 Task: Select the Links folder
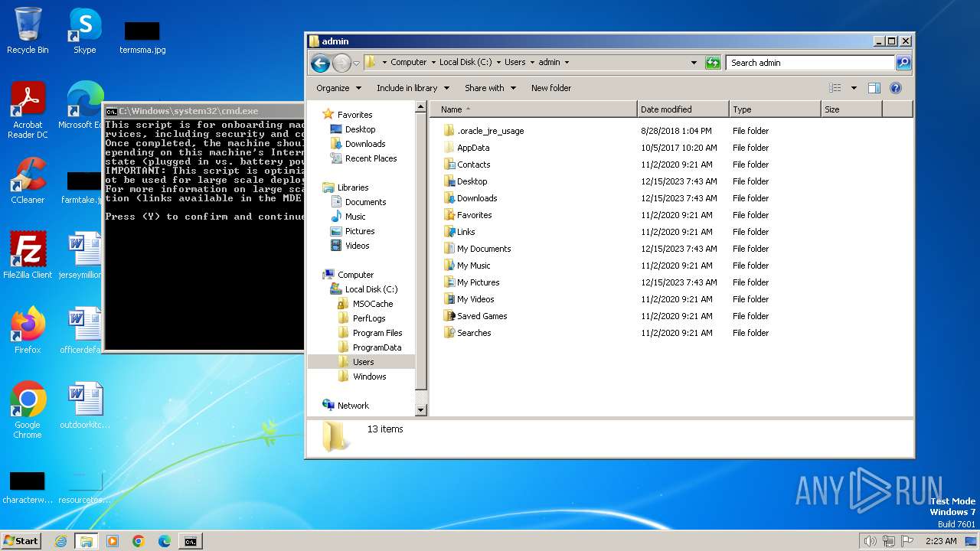(x=459, y=232)
